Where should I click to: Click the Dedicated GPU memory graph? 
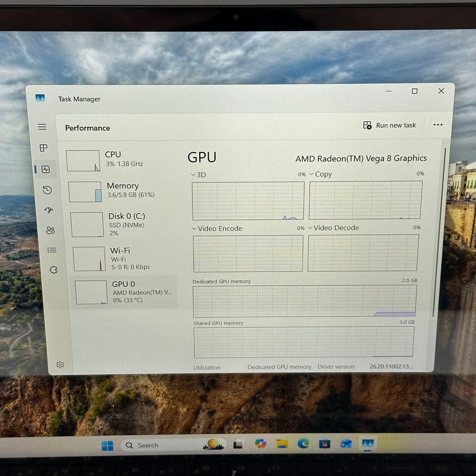pyautogui.click(x=305, y=301)
